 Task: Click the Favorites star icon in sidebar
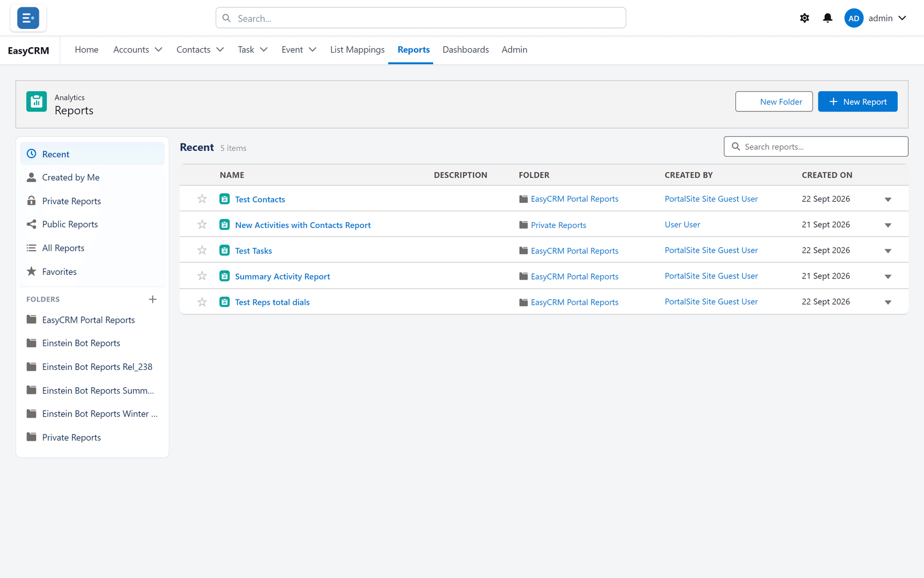(x=31, y=271)
